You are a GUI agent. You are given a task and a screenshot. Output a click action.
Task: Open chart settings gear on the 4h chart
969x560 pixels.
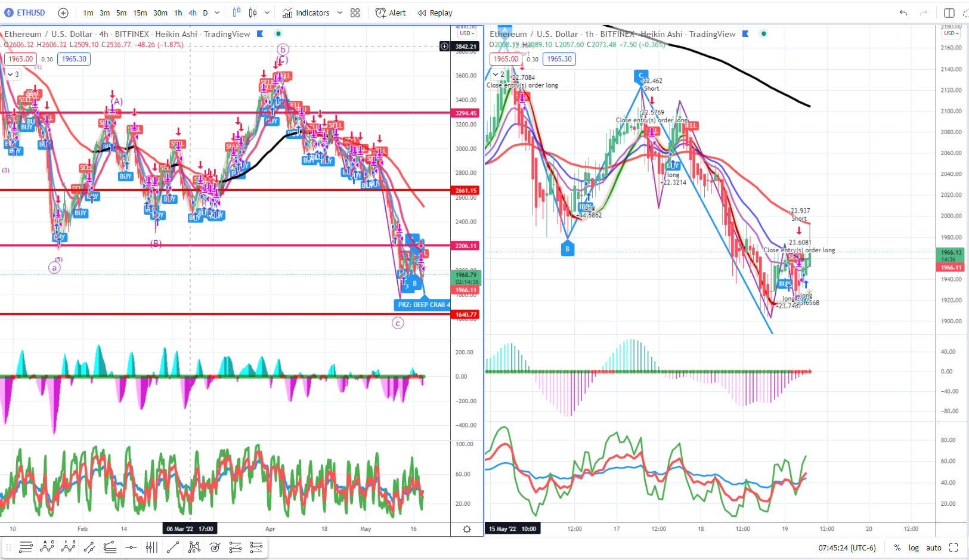pyautogui.click(x=467, y=529)
